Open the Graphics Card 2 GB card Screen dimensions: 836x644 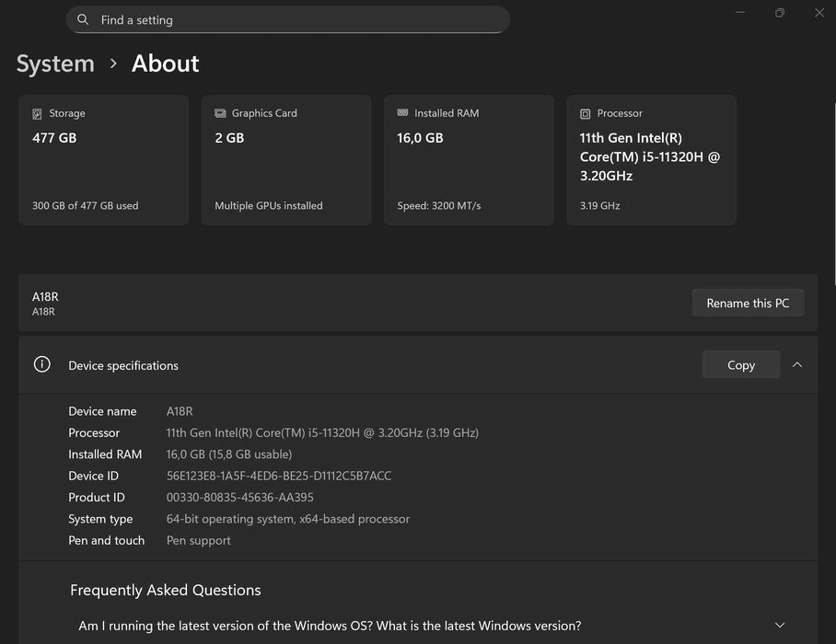(285, 160)
